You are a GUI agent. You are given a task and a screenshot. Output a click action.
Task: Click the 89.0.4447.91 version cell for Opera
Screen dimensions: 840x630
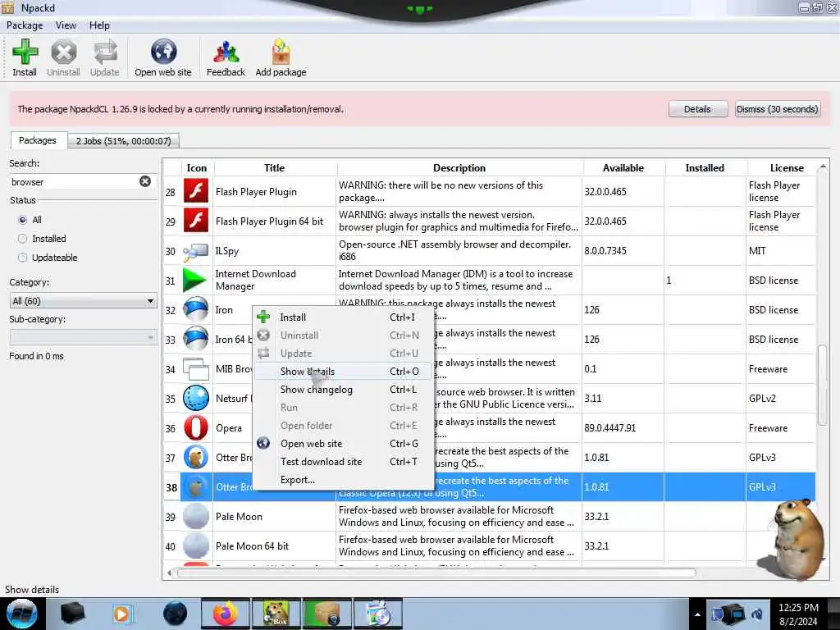click(x=623, y=428)
